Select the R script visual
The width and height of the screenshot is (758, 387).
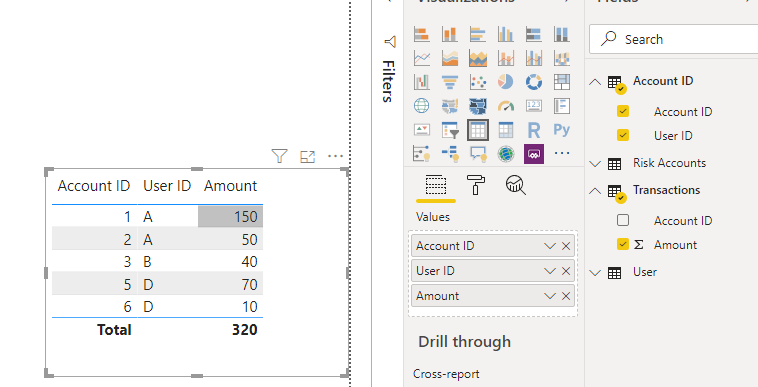pos(534,130)
